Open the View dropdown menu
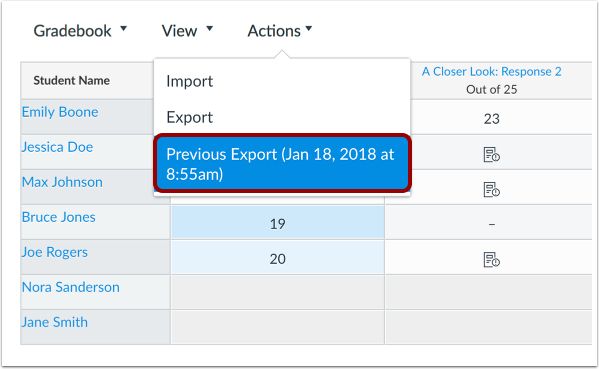The image size is (599, 369). (187, 31)
